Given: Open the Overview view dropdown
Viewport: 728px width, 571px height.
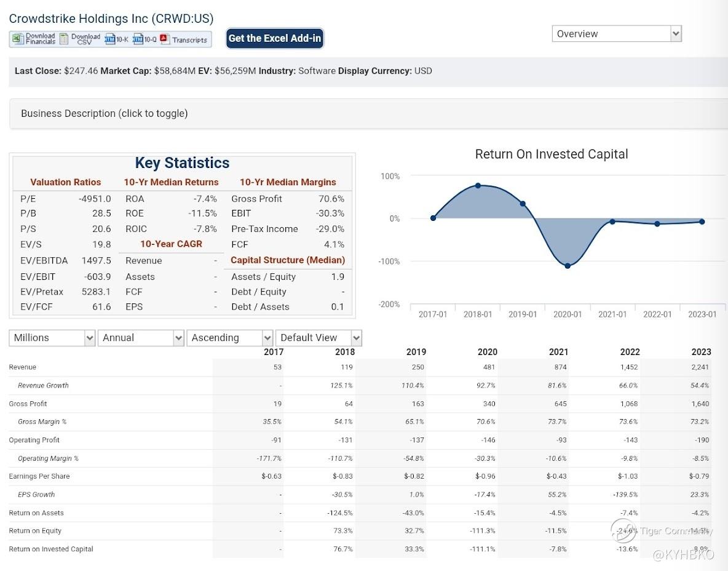Looking at the screenshot, I should pyautogui.click(x=617, y=34).
